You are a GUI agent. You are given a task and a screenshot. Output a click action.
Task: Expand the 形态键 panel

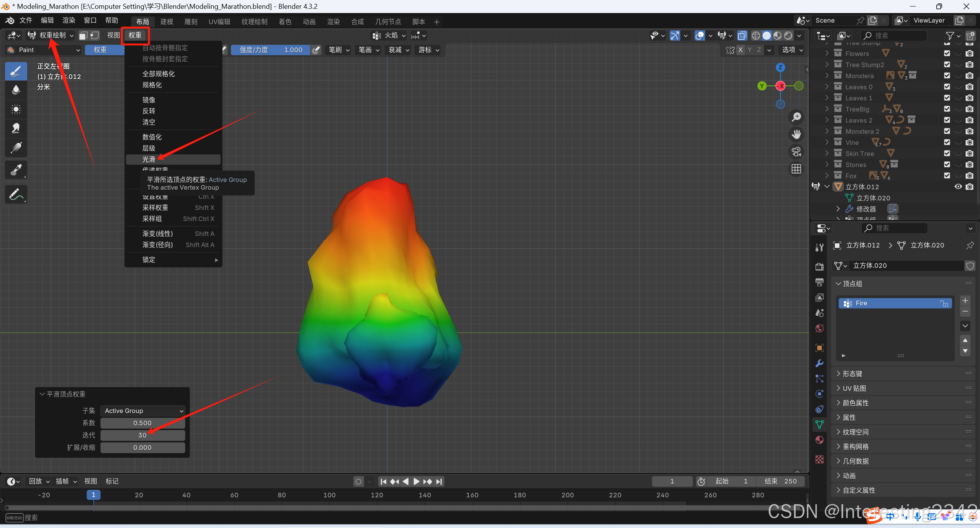click(852, 374)
